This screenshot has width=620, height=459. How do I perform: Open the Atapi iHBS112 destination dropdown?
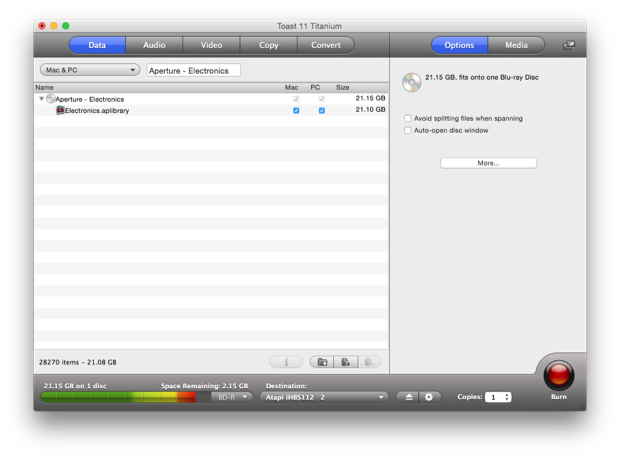pyautogui.click(x=324, y=397)
